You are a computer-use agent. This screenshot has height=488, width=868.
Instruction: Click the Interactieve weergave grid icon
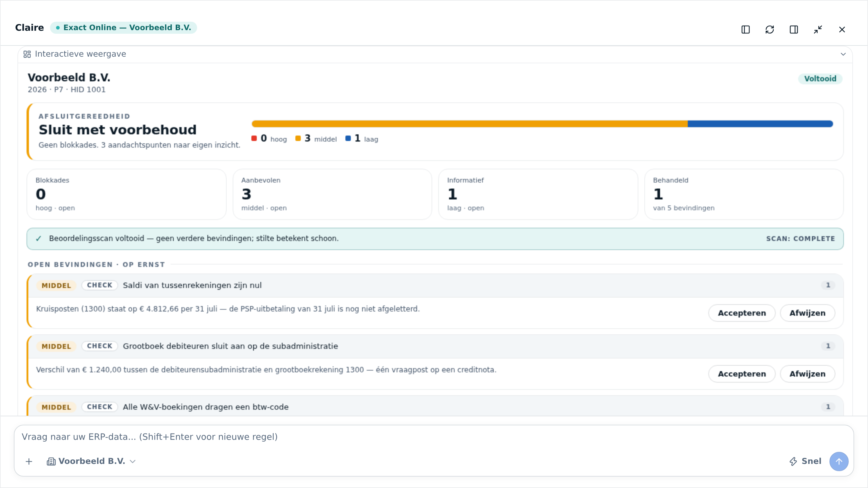[x=27, y=54]
